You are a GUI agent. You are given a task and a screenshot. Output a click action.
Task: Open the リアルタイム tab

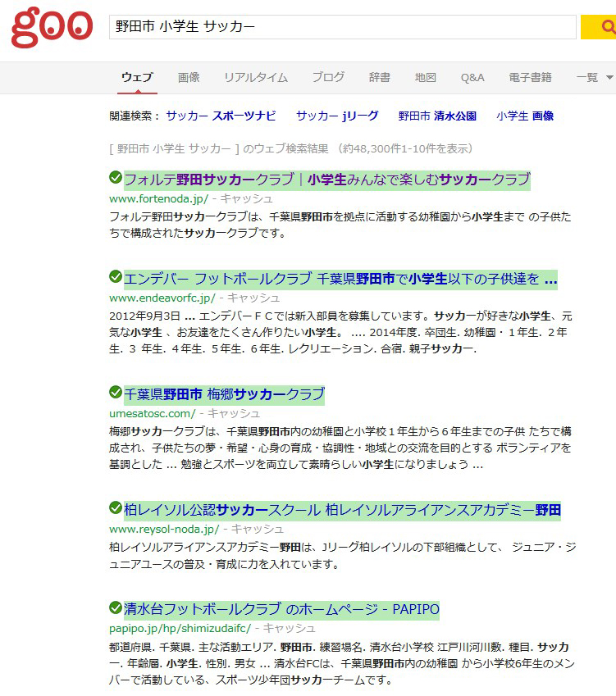(x=256, y=78)
